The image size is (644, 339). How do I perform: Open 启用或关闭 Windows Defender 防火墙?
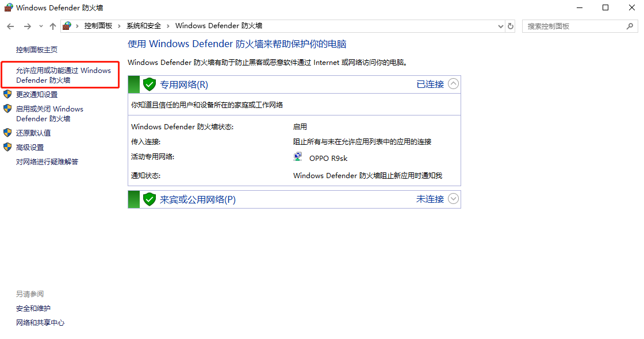point(49,114)
